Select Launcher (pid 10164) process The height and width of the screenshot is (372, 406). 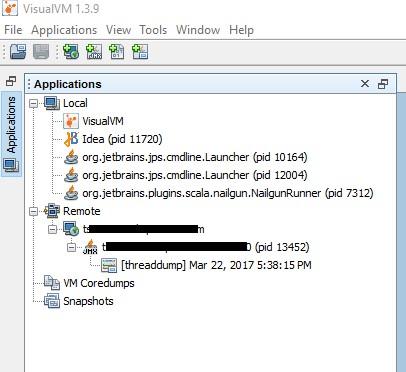click(x=195, y=157)
